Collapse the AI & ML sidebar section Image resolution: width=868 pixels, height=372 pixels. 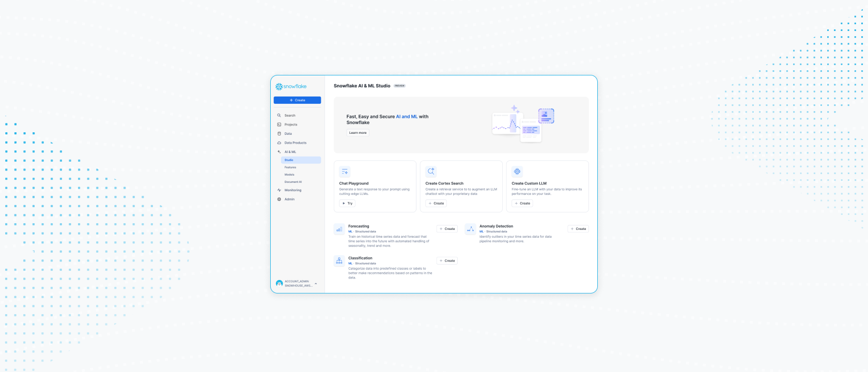click(290, 152)
